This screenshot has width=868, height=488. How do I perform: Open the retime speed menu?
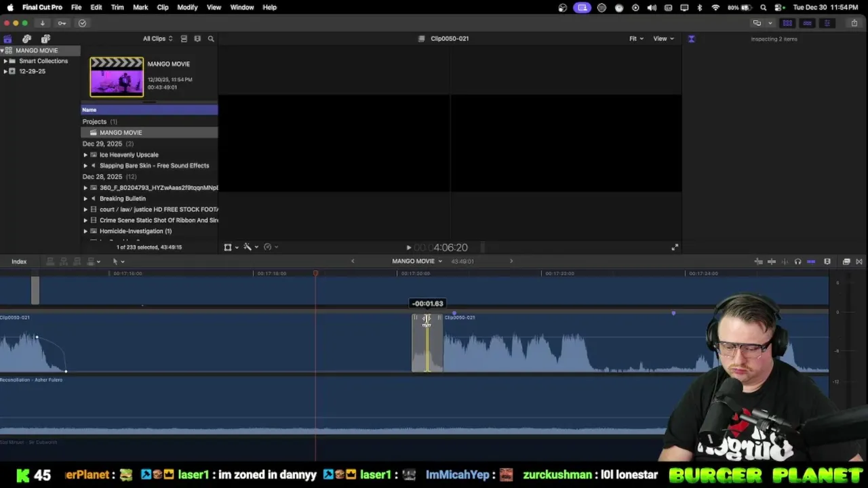point(271,247)
